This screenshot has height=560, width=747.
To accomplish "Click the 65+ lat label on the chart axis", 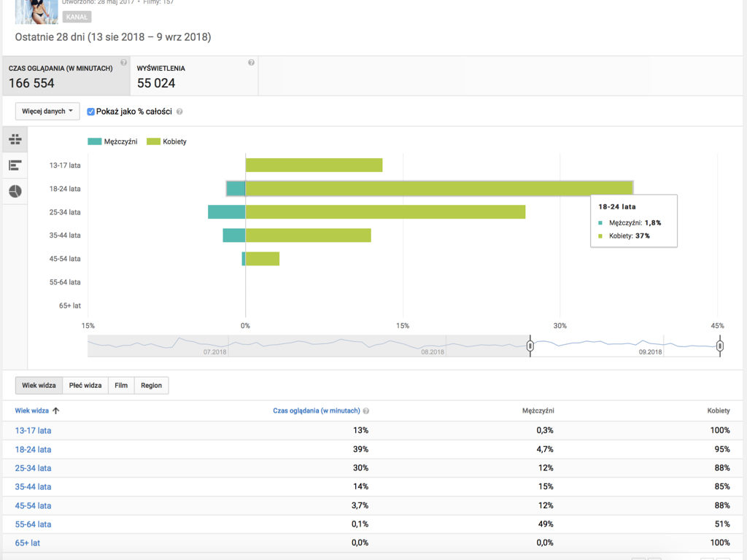I will (69, 306).
